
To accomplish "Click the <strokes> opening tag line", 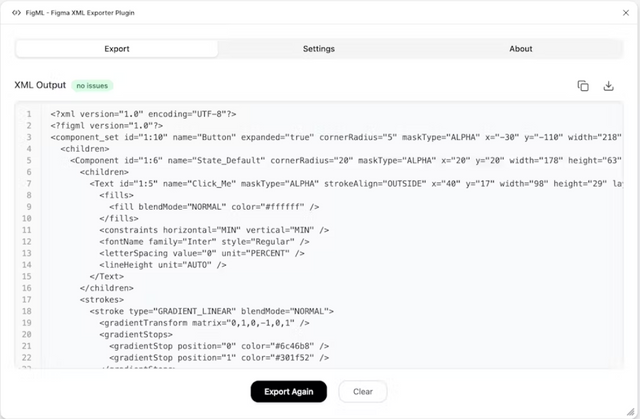I will [x=102, y=299].
